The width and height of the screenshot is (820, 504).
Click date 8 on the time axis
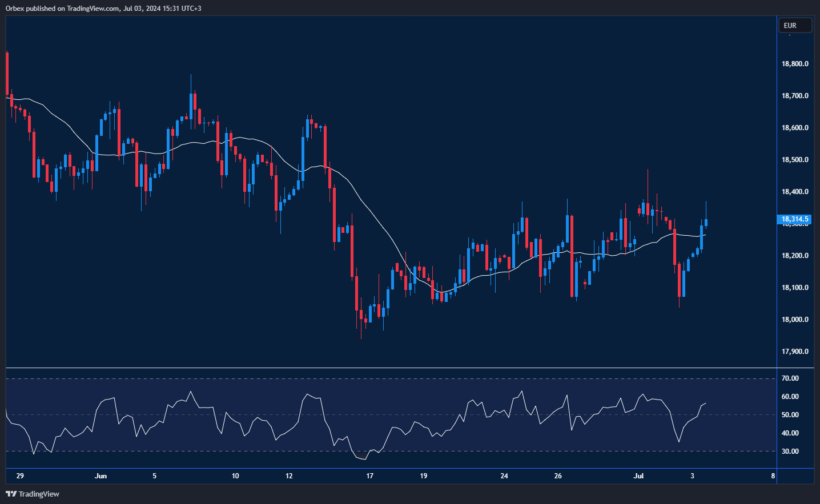click(773, 476)
